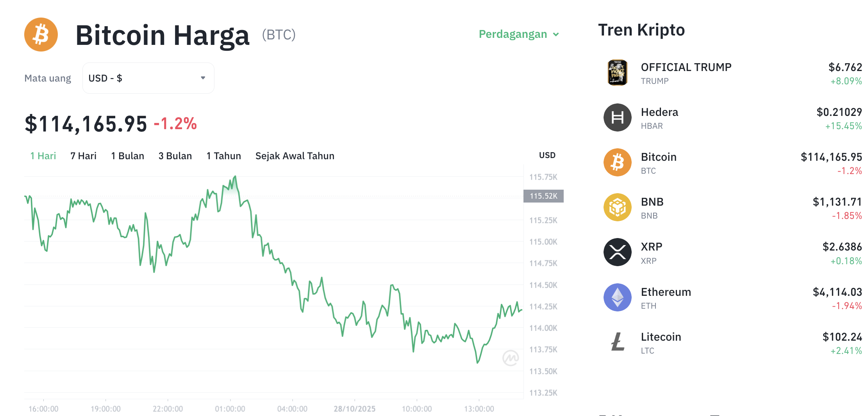868x416 pixels.
Task: Click the large Bitcoin logo icon
Action: [x=41, y=35]
